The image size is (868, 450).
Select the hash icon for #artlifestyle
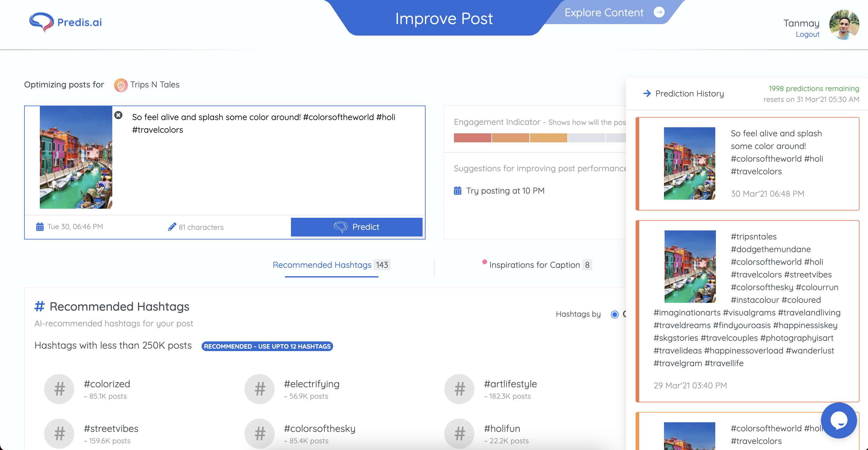(459, 389)
